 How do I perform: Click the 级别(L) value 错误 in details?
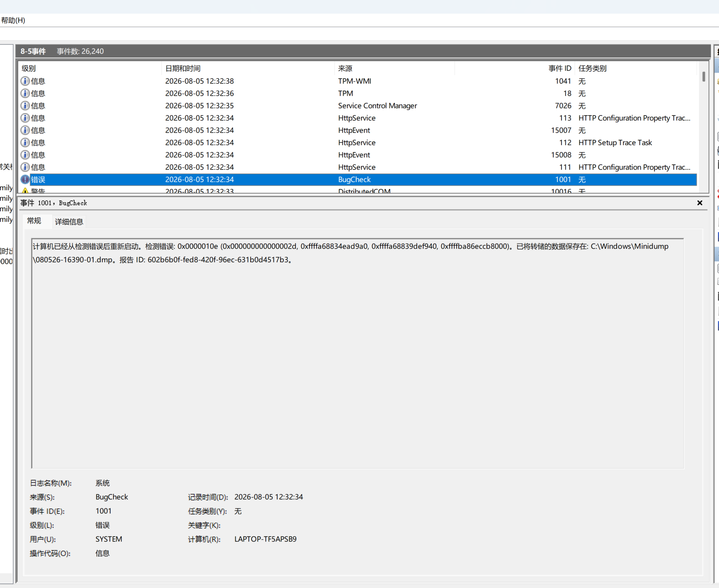tap(102, 525)
